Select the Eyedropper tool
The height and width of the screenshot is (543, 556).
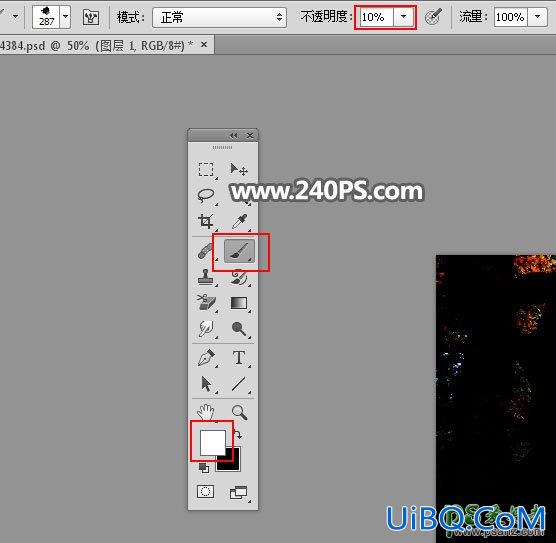pos(240,221)
